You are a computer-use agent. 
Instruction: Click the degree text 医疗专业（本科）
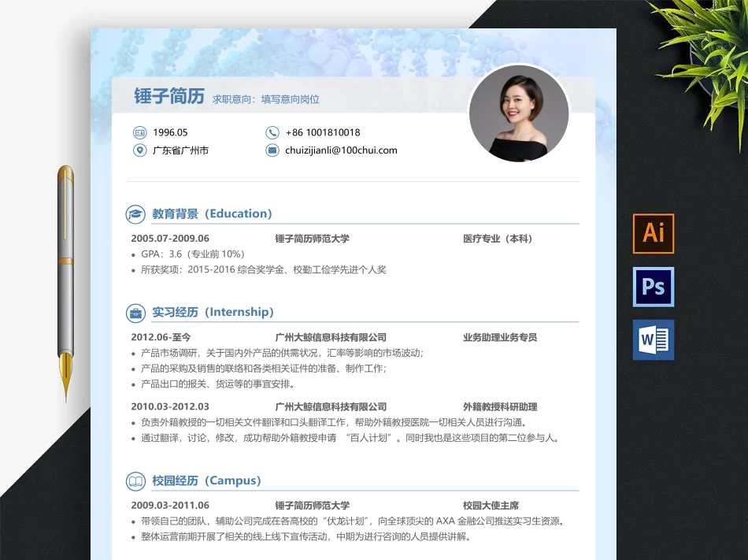pos(498,239)
